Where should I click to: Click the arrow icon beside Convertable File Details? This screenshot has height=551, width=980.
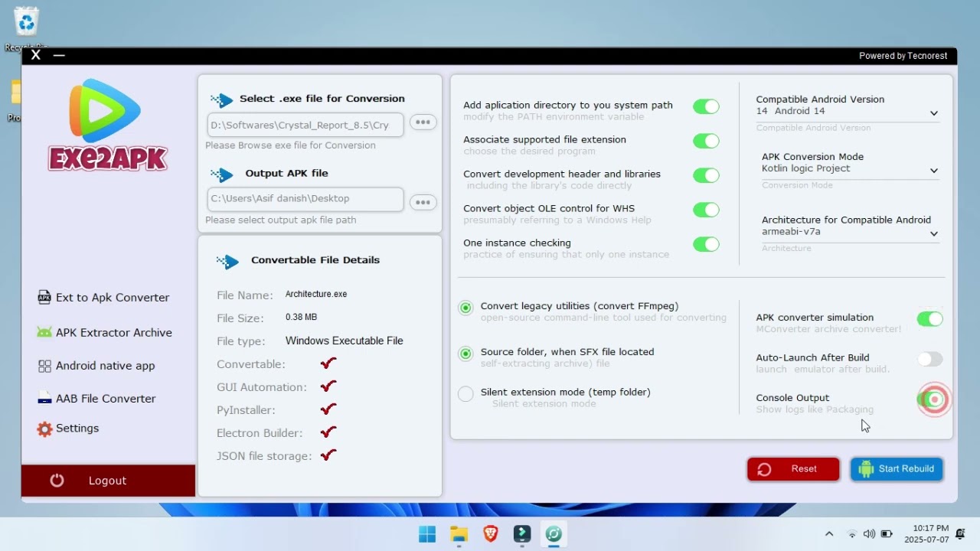[x=227, y=262]
